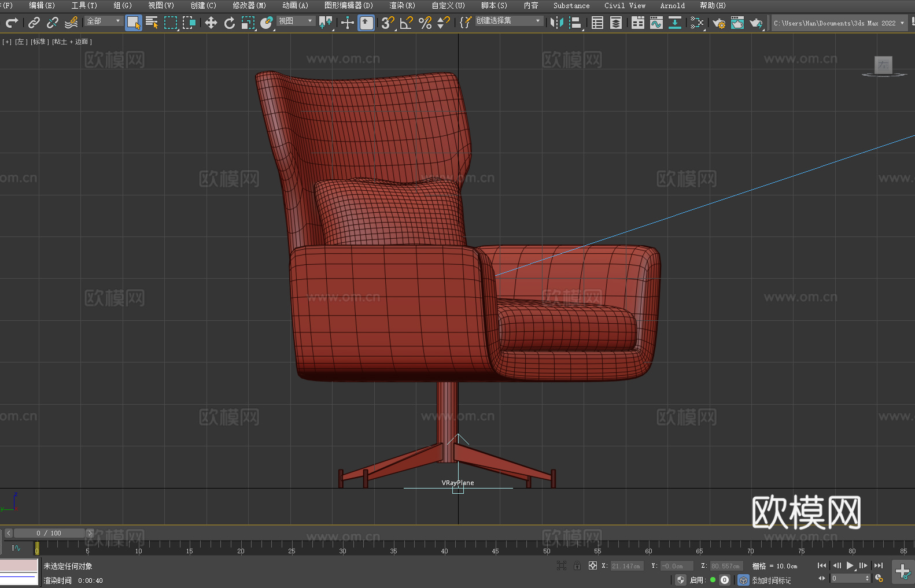Click the Select and Manipulate icon
Viewport: 915px width, 588px height.
(348, 23)
